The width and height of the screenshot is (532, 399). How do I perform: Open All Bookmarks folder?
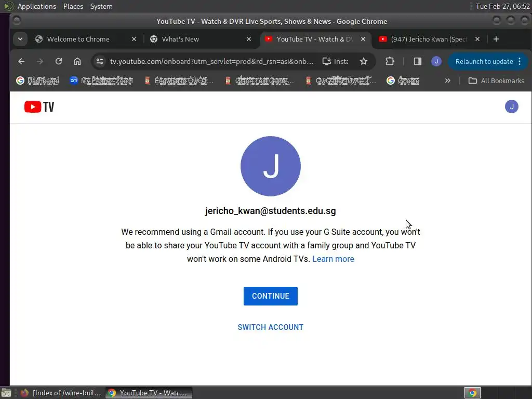[496, 81]
